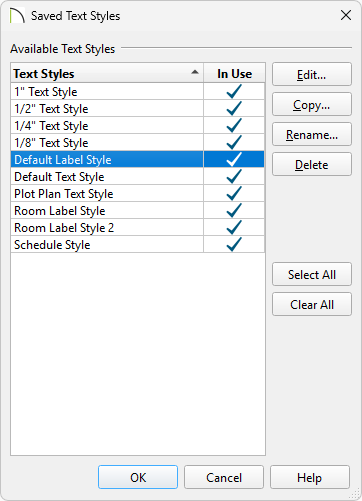Image resolution: width=362 pixels, height=501 pixels.
Task: Click the Edit... button
Action: (x=312, y=74)
